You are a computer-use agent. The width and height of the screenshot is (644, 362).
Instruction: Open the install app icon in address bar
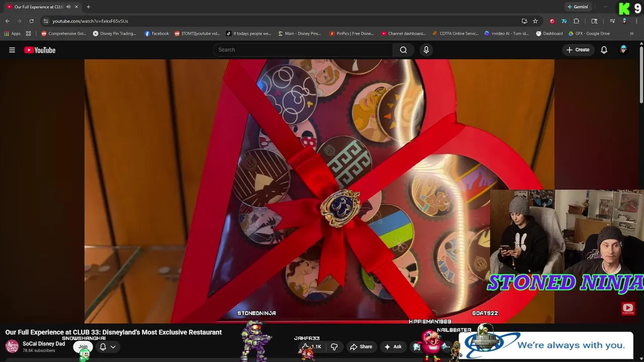(x=524, y=21)
